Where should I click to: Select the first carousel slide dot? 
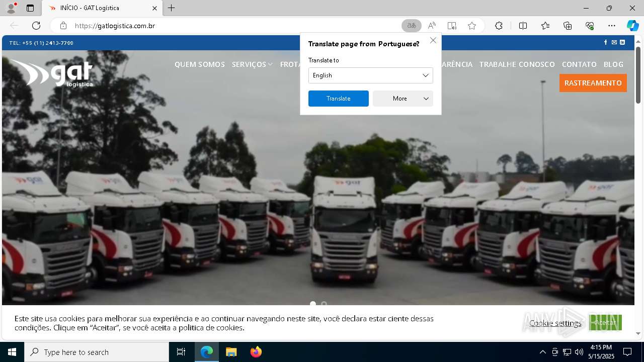pyautogui.click(x=313, y=304)
